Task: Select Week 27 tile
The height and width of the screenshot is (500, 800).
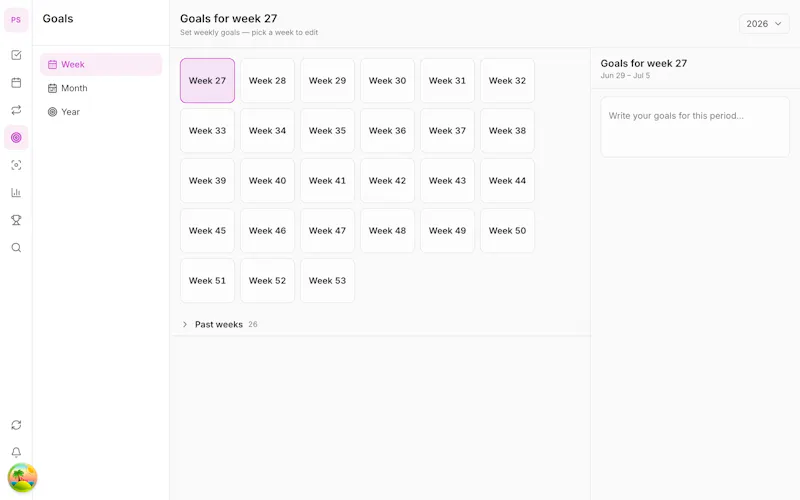Action: click(207, 81)
